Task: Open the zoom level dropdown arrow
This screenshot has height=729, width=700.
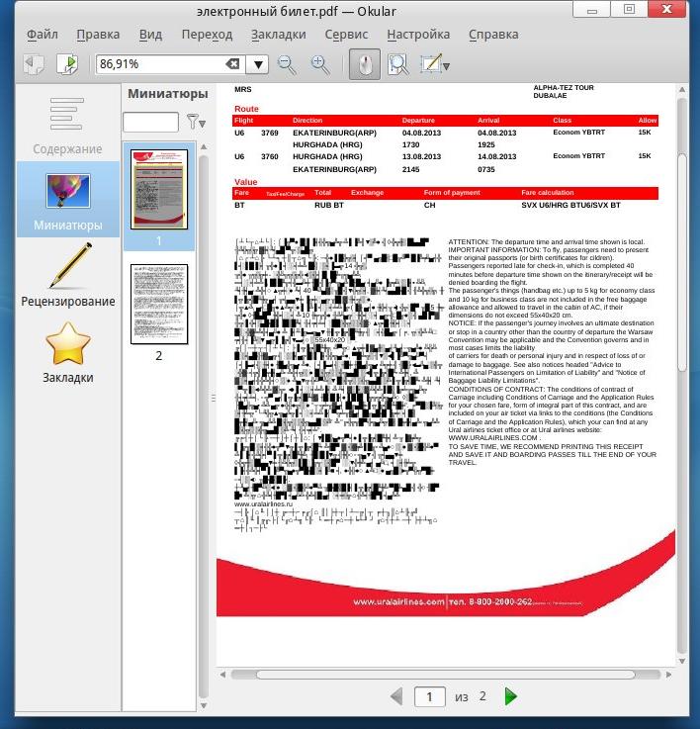Action: [258, 64]
